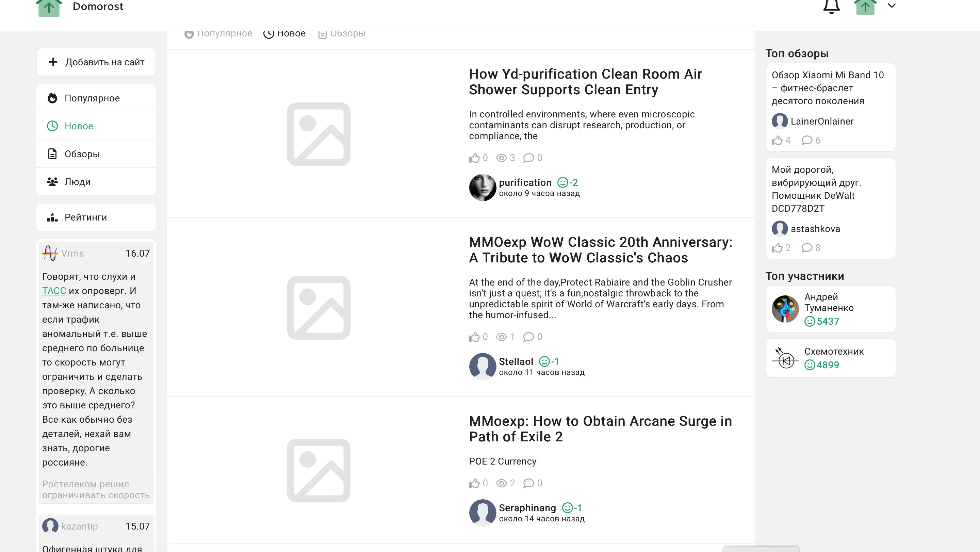Like the Yd-purification Clean Room article
The width and height of the screenshot is (980, 552).
(x=474, y=158)
